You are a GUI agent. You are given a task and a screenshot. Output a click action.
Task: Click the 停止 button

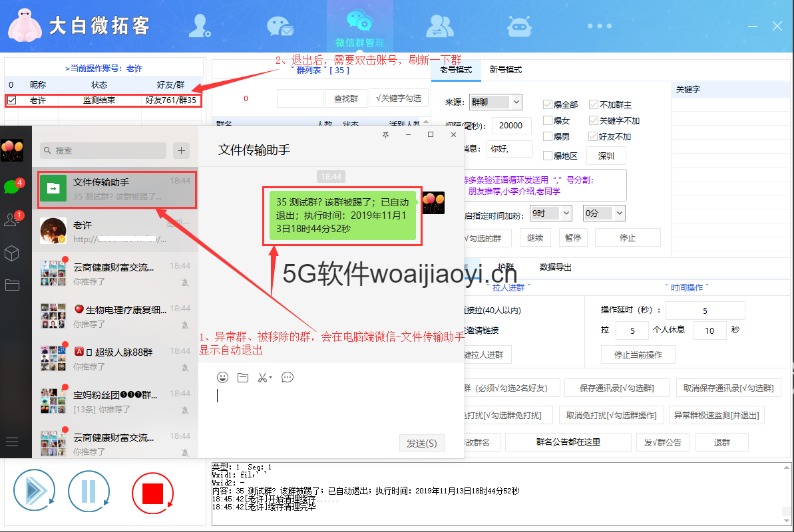point(628,238)
